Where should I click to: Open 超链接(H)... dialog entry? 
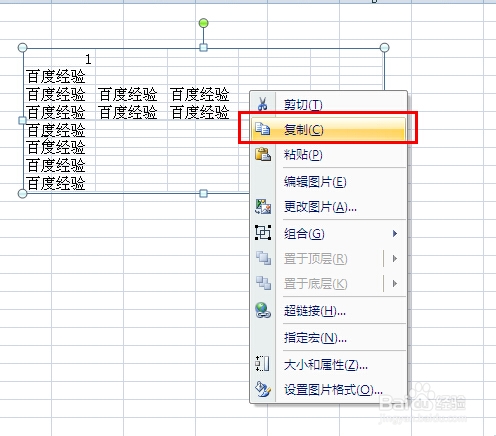tap(328, 311)
